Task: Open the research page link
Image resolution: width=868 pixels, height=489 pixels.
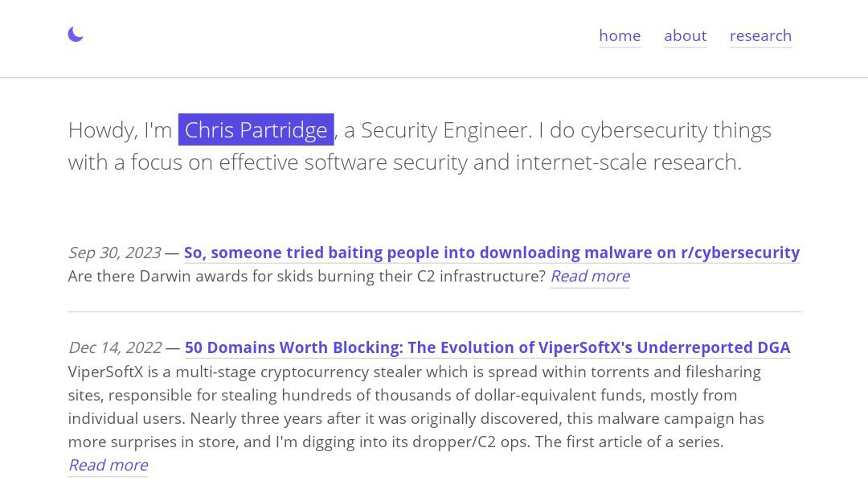Action: (x=760, y=36)
